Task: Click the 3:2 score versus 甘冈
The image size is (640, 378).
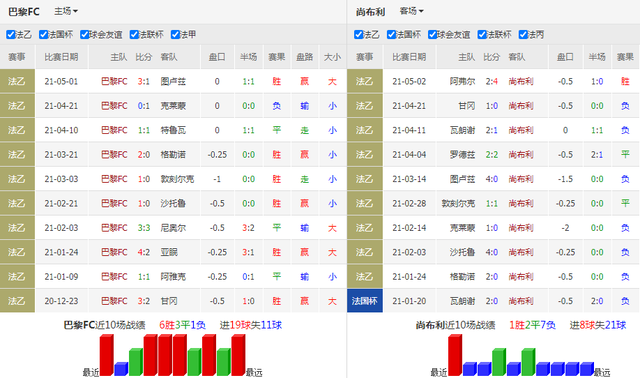Action: click(144, 301)
